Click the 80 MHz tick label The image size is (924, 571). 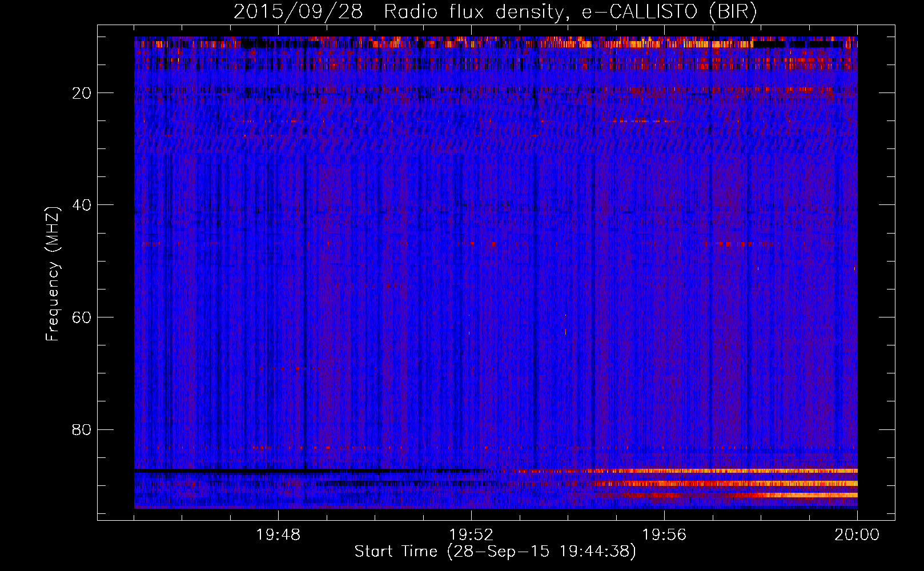pos(82,429)
